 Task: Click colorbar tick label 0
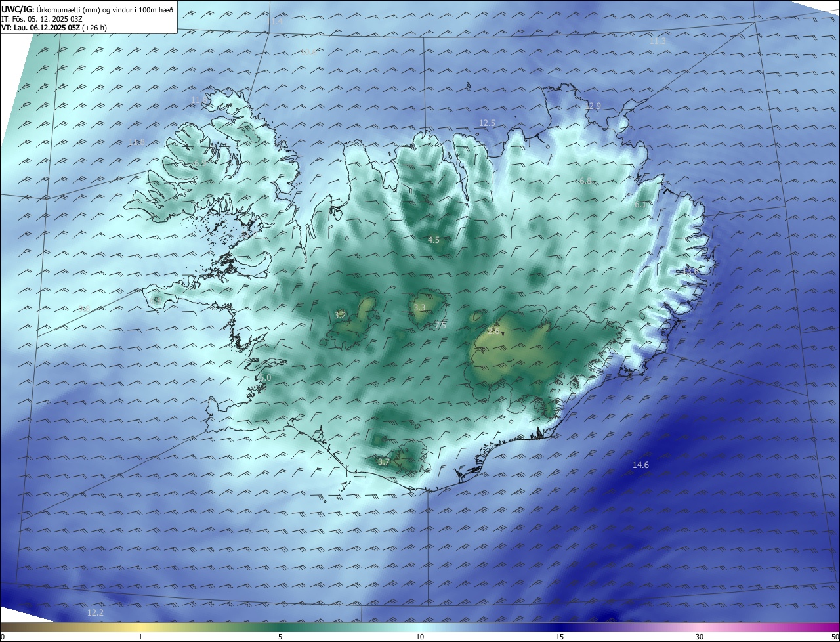coord(2,637)
